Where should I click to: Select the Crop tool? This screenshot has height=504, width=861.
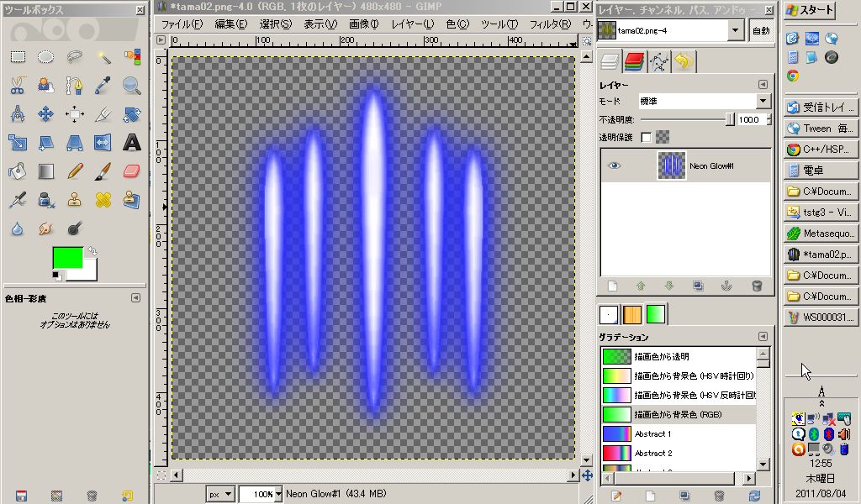103,114
